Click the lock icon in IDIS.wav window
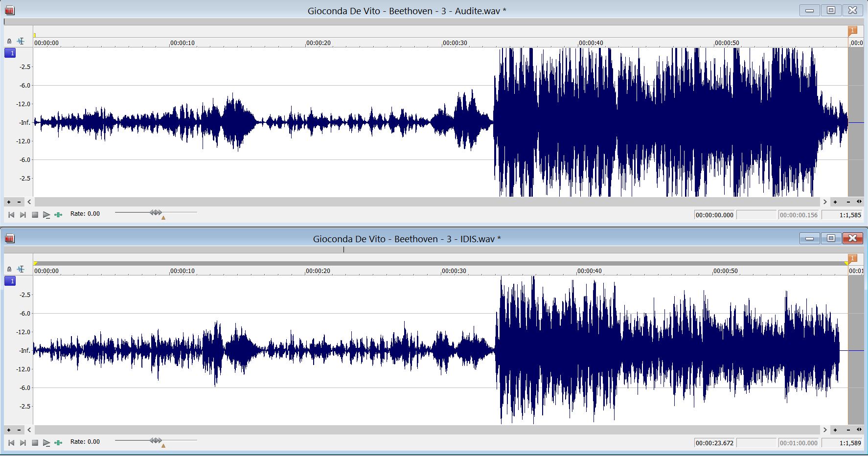Image resolution: width=868 pixels, height=456 pixels. tap(9, 270)
